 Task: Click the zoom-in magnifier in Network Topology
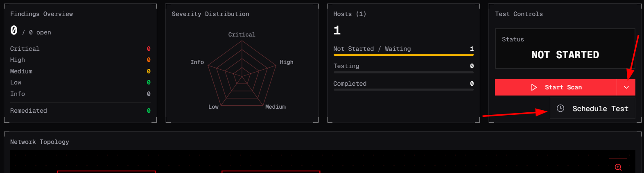[618, 167]
